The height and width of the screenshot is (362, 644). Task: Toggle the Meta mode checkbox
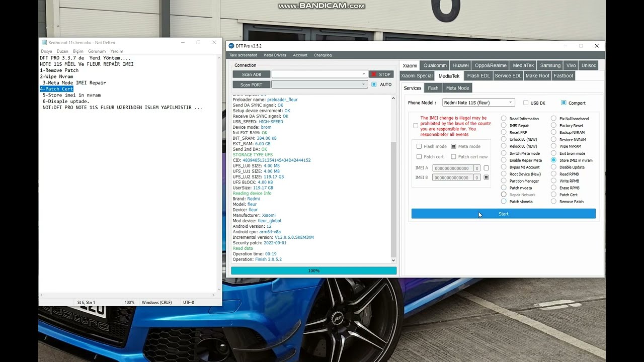pyautogui.click(x=453, y=146)
